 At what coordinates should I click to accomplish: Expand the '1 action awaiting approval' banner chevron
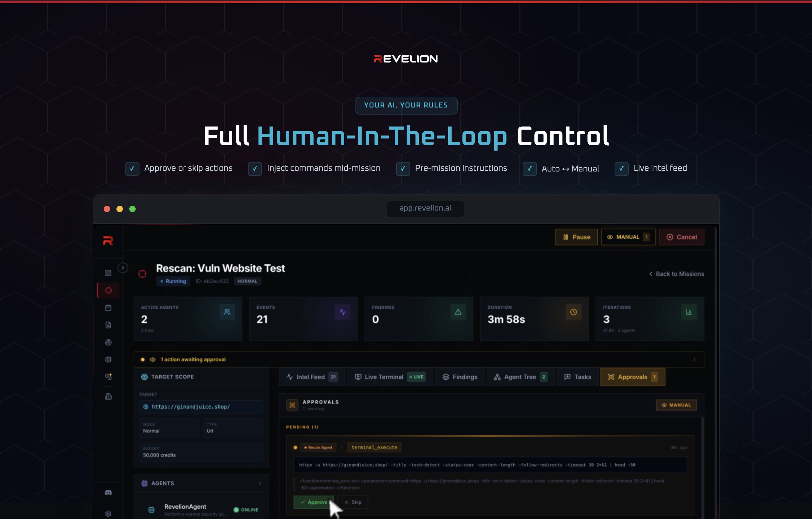(694, 359)
